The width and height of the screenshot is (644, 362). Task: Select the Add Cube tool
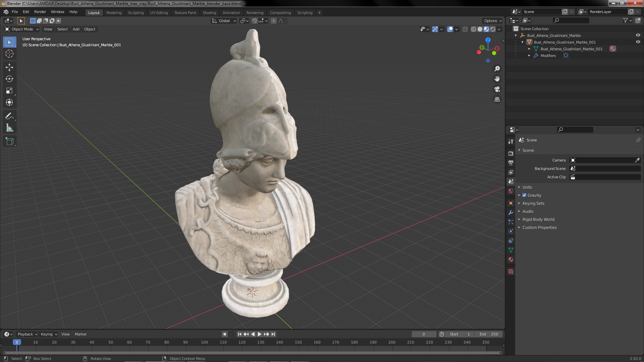9,141
